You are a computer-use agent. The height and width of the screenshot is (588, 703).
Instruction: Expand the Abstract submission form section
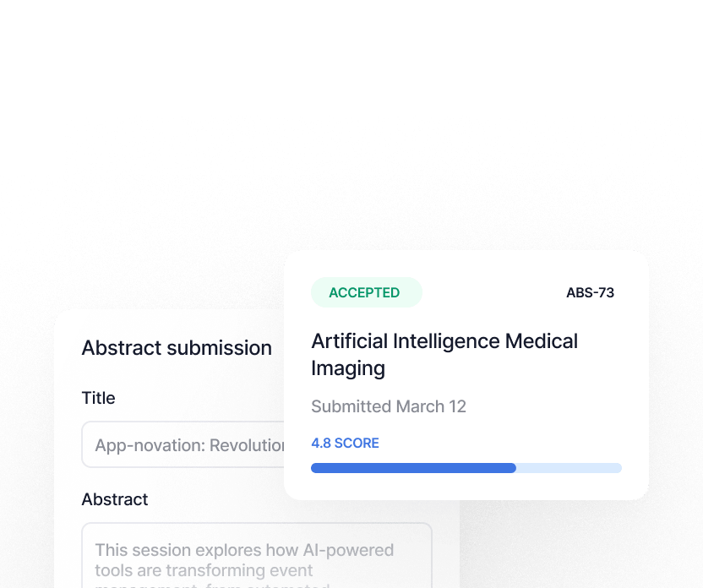click(176, 347)
